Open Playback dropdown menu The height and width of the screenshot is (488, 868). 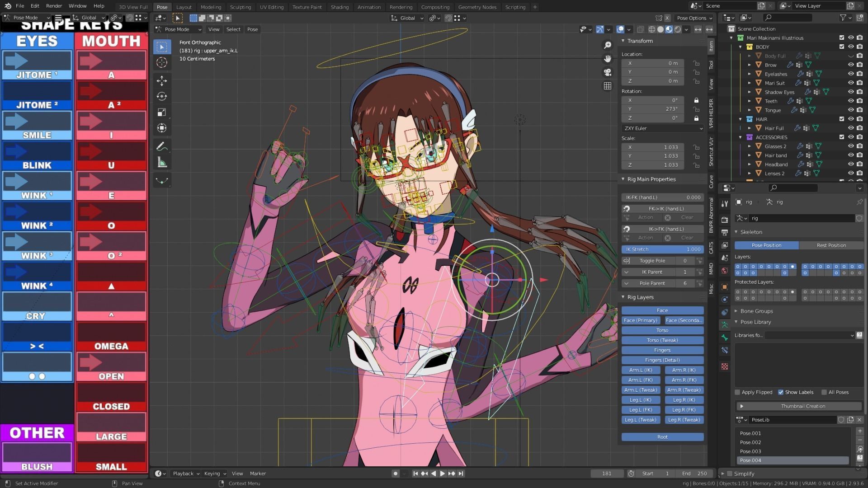click(x=186, y=474)
